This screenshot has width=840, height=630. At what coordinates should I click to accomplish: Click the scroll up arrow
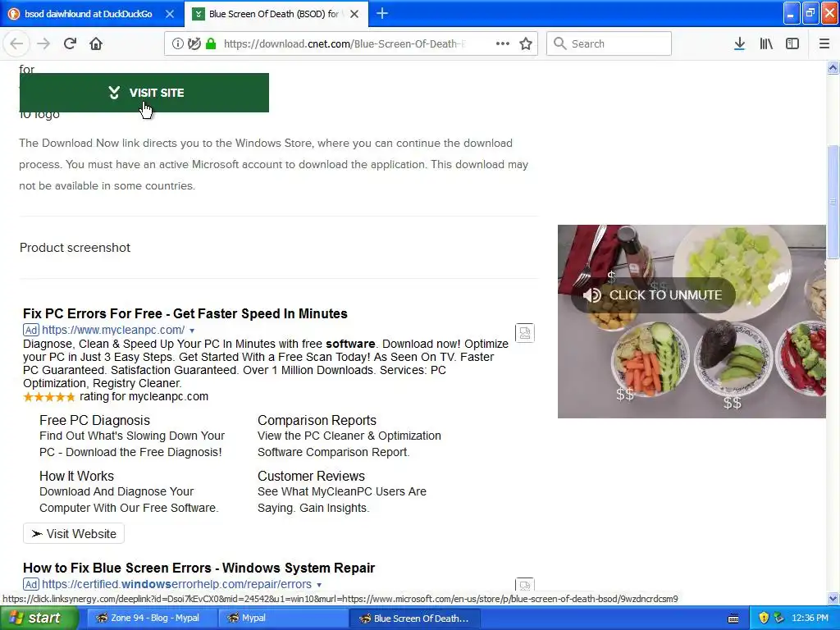coord(833,68)
